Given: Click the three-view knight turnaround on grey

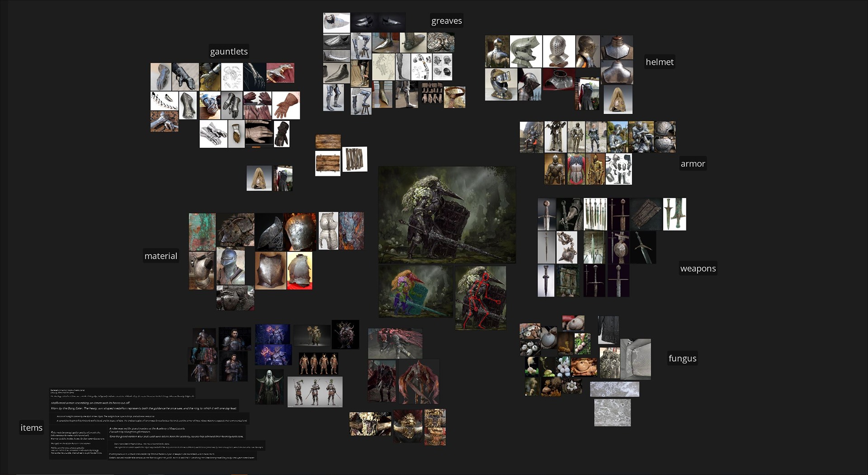Looking at the screenshot, I should [315, 392].
